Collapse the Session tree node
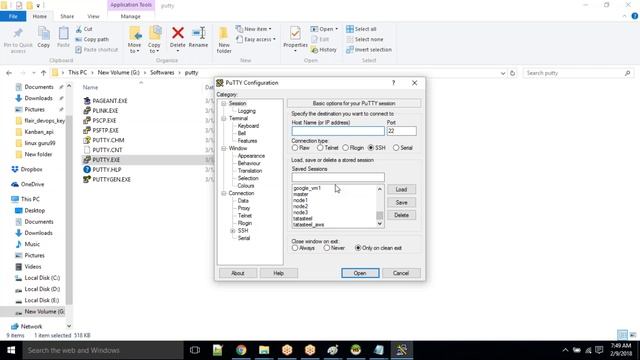Viewport: 640px width, 360px height. click(224, 104)
